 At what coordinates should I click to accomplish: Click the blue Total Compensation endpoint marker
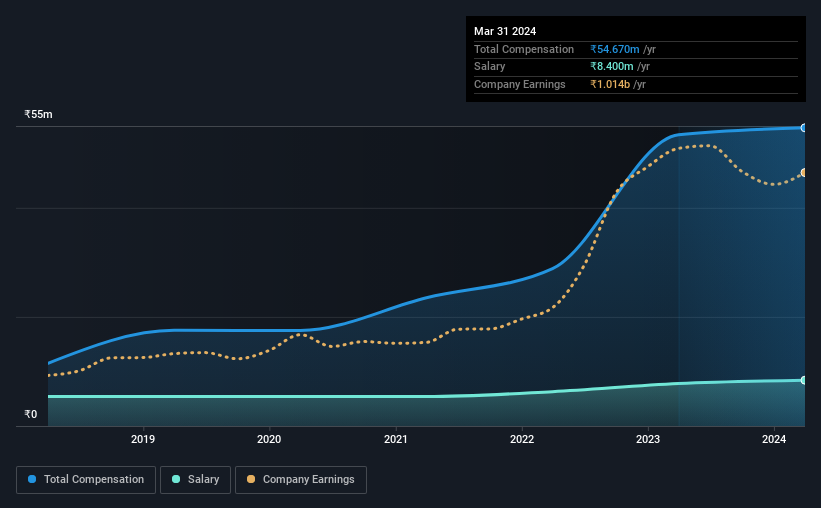[803, 128]
